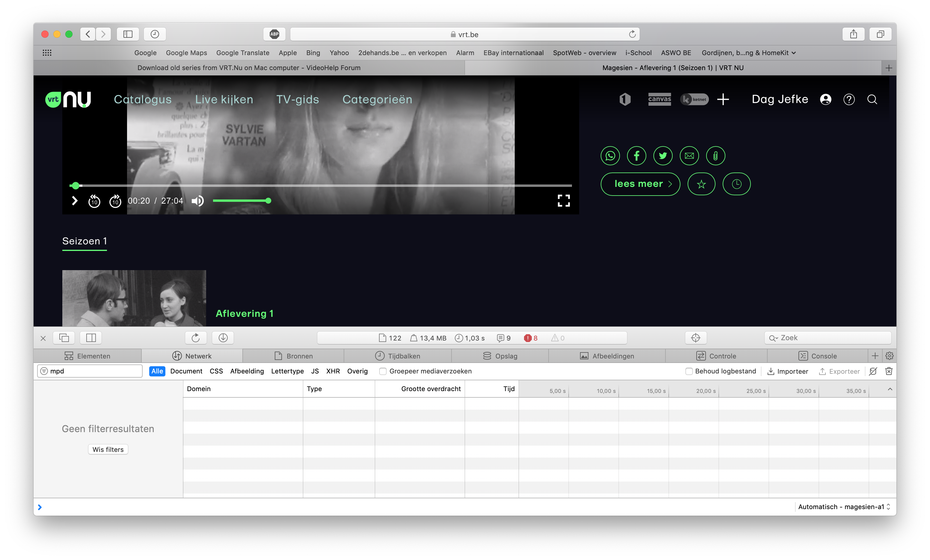Screen dimensions: 930x560
Task: Share the episode via WhatsApp
Action: 610,155
